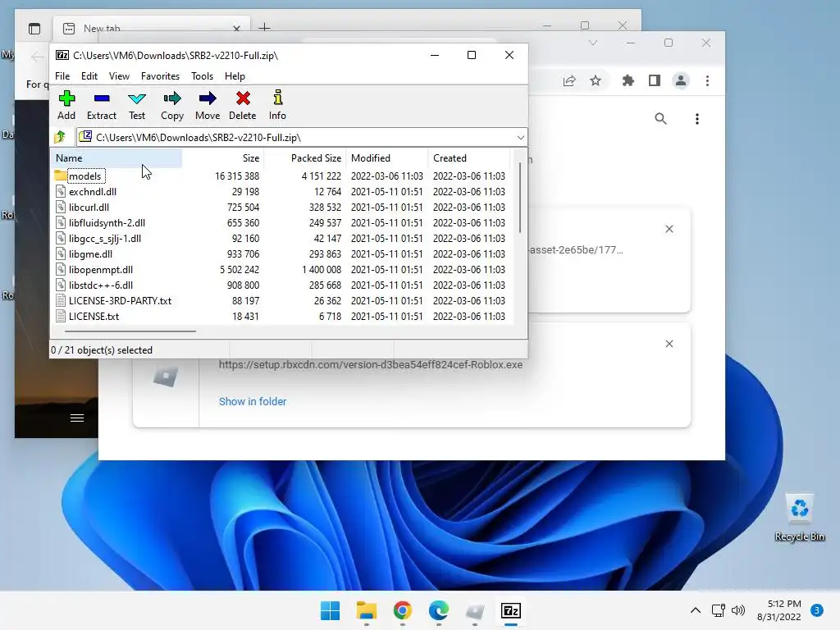
Task: Remove the Roblox.exe download entry
Action: (x=669, y=344)
